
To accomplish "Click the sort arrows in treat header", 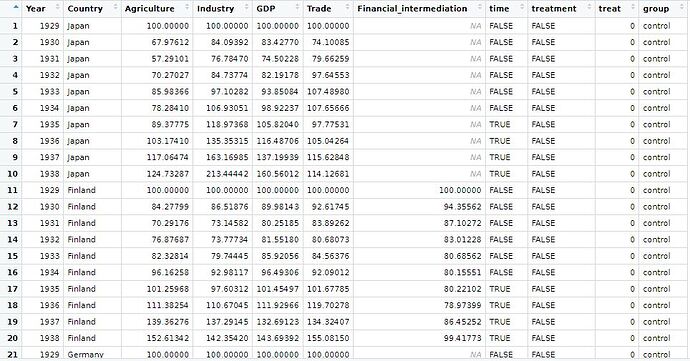I will pos(632,8).
